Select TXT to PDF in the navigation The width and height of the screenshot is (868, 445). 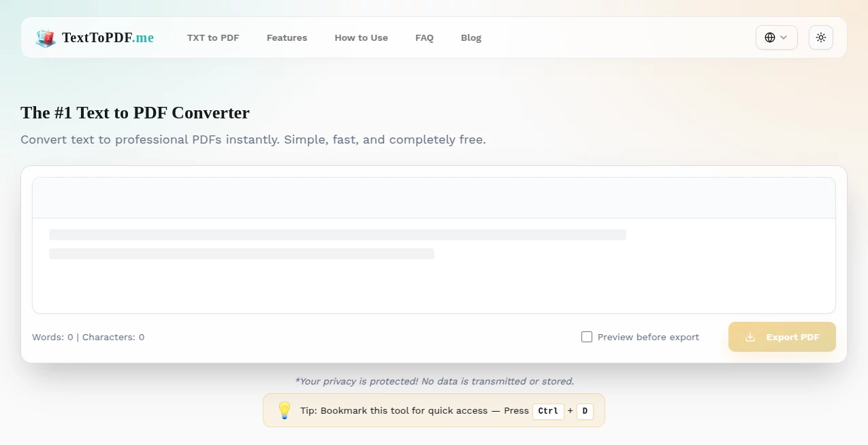pyautogui.click(x=212, y=37)
